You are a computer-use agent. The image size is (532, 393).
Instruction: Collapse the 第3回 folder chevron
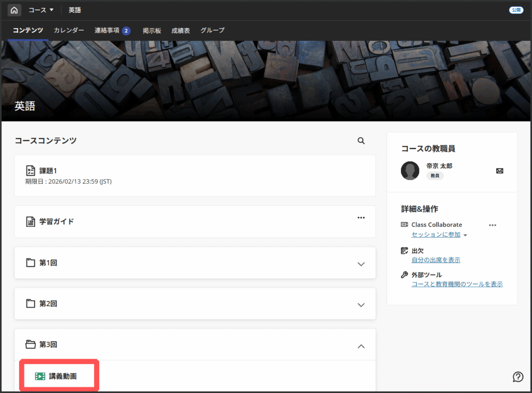tap(362, 346)
